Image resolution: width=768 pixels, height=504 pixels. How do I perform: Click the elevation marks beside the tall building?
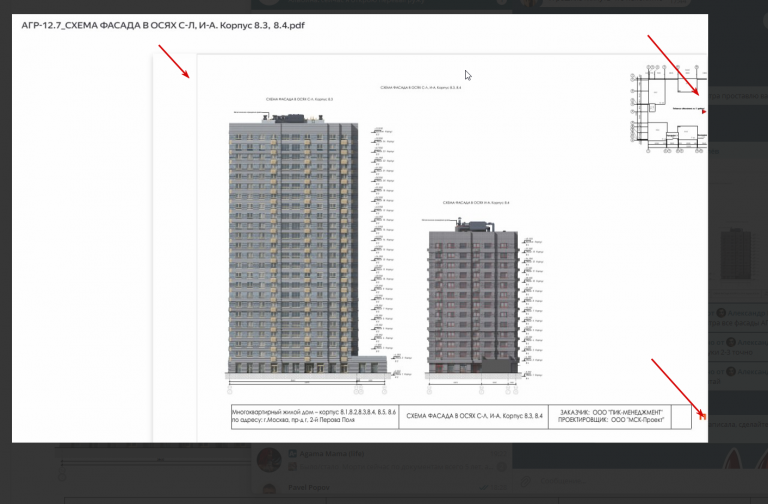[x=384, y=252]
